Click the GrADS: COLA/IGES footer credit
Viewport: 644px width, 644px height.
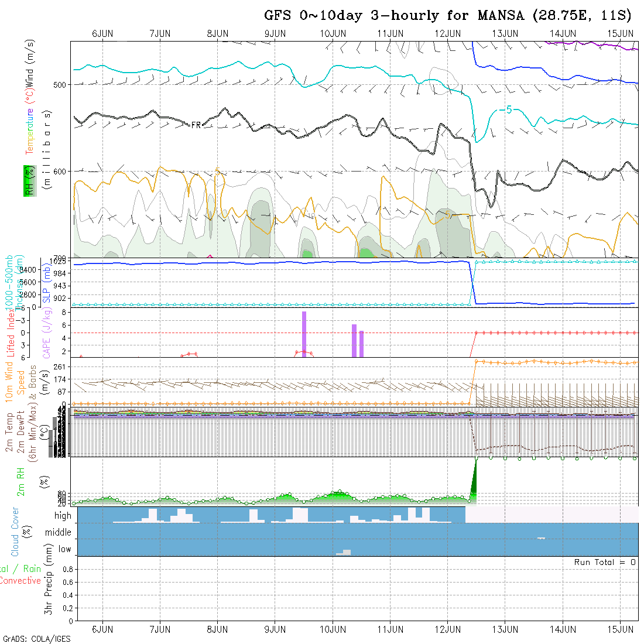click(36, 639)
